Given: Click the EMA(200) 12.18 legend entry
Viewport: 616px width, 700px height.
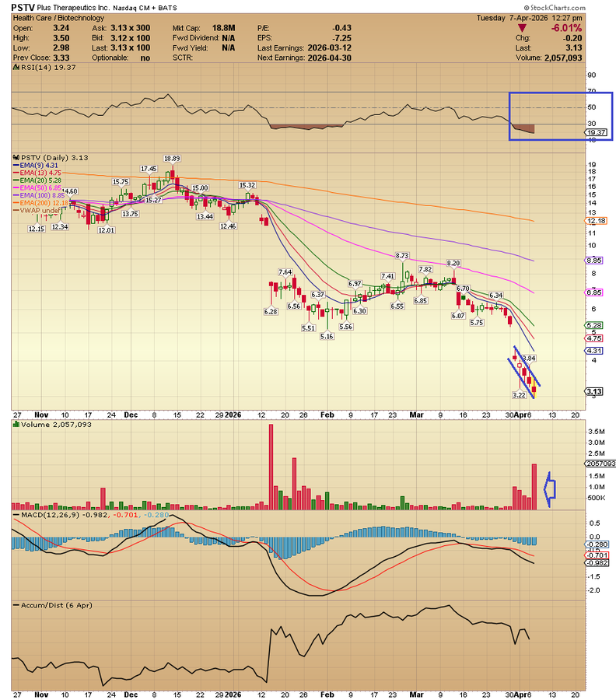Looking at the screenshot, I should (x=41, y=203).
